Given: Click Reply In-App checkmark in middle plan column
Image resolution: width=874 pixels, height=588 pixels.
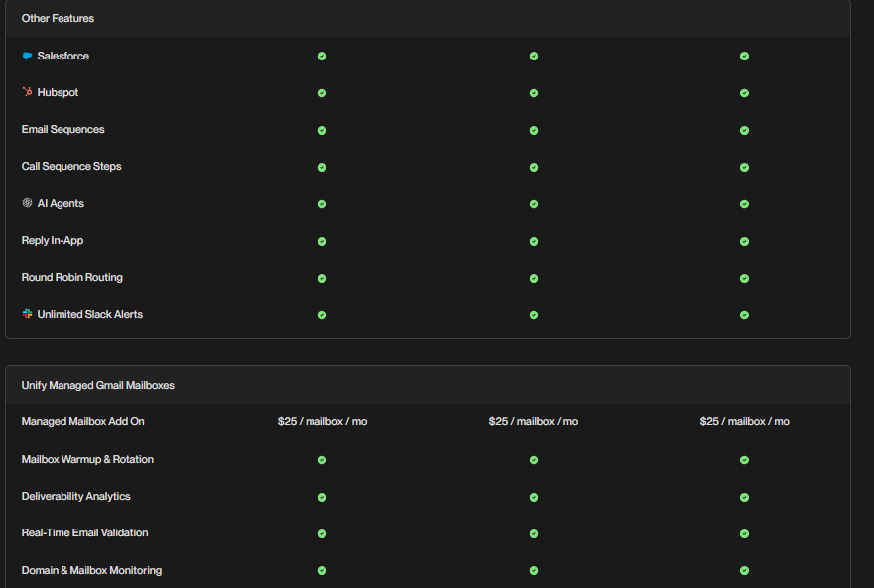Looking at the screenshot, I should pyautogui.click(x=534, y=241).
